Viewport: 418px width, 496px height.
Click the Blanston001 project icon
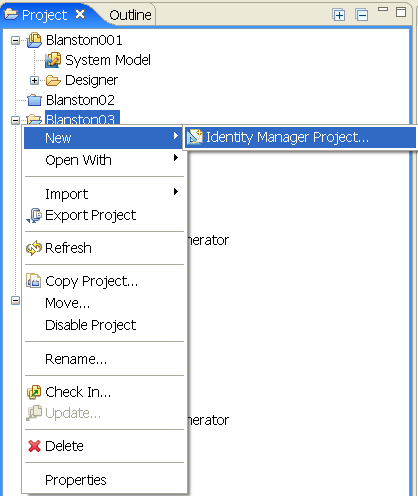(x=34, y=40)
